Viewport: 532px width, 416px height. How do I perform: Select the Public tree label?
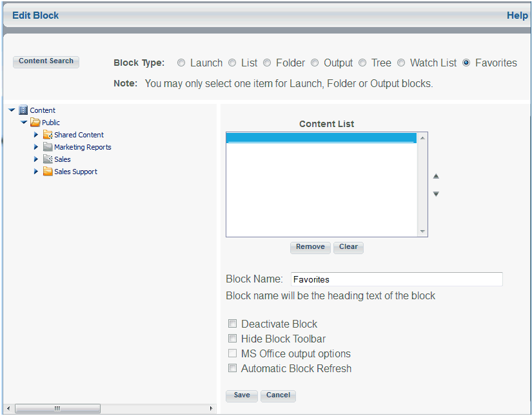coord(50,123)
